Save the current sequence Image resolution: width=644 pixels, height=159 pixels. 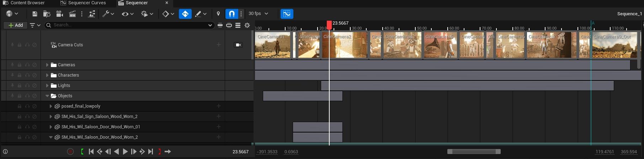pos(34,14)
